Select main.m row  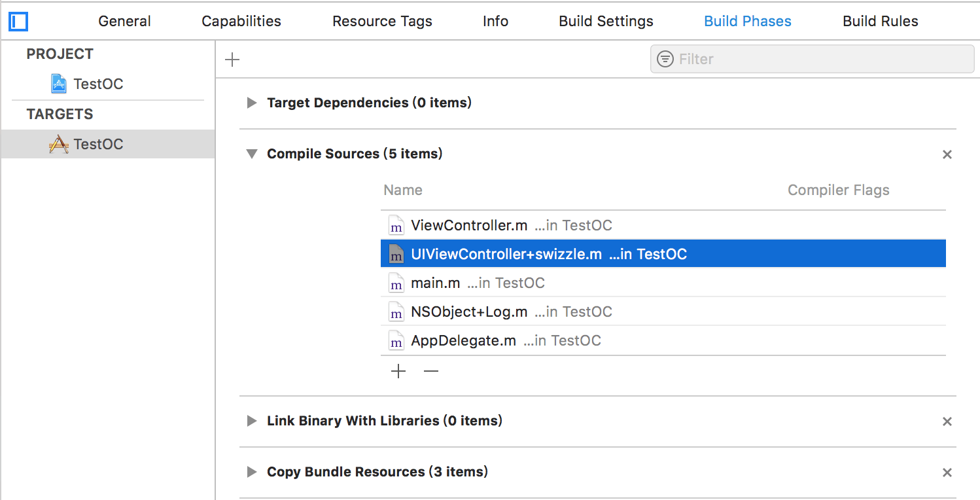(x=663, y=283)
